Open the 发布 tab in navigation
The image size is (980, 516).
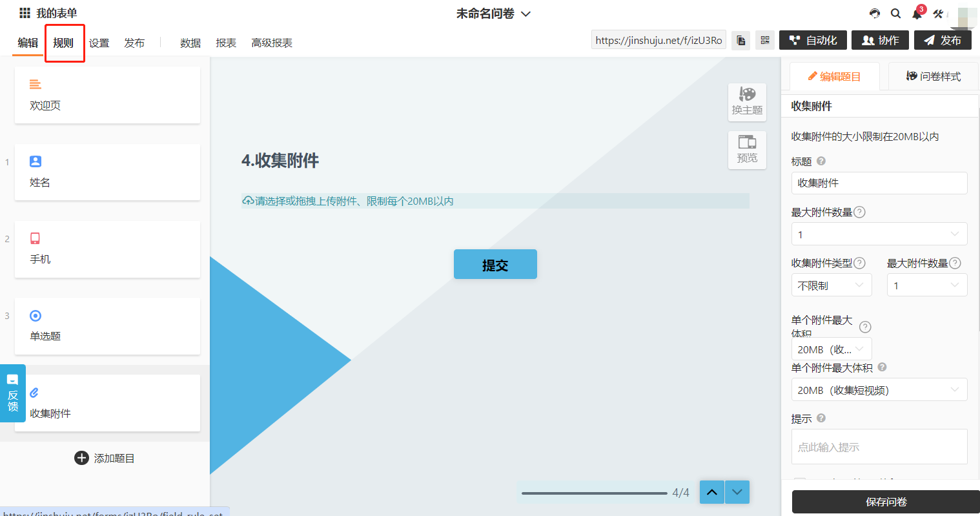point(134,43)
